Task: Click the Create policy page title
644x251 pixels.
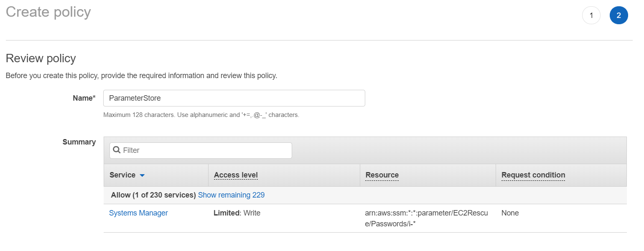Action: pyautogui.click(x=48, y=12)
